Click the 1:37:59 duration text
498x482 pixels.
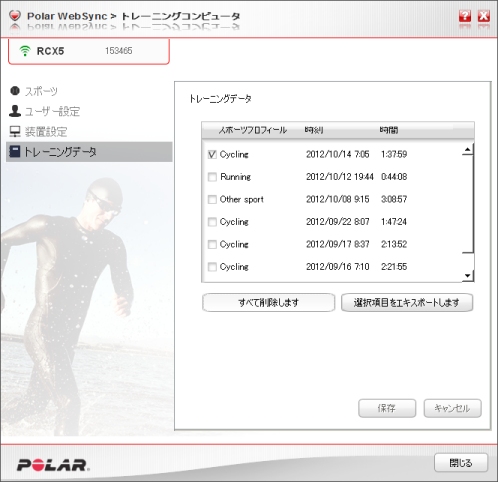point(394,154)
